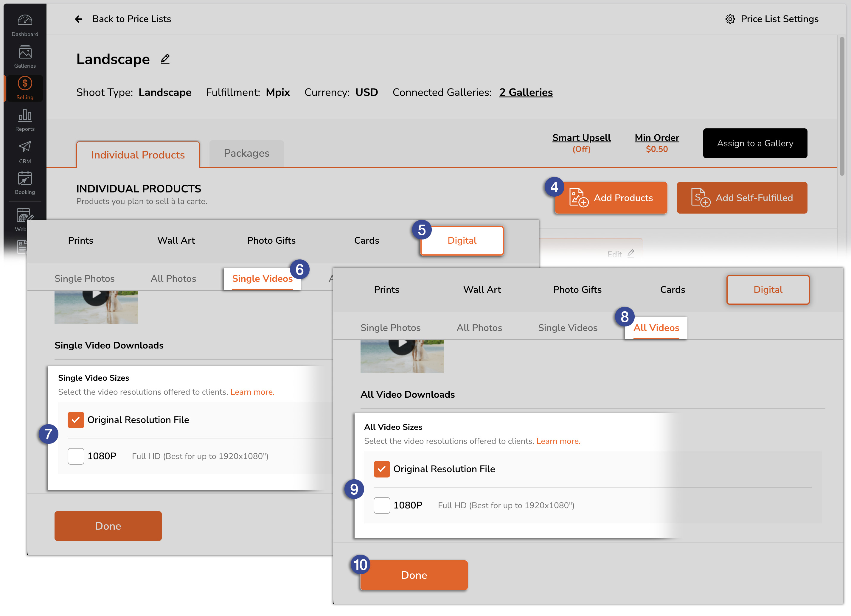Uncheck Original Resolution File under Single Video Sizes
The image size is (851, 616).
tap(75, 419)
